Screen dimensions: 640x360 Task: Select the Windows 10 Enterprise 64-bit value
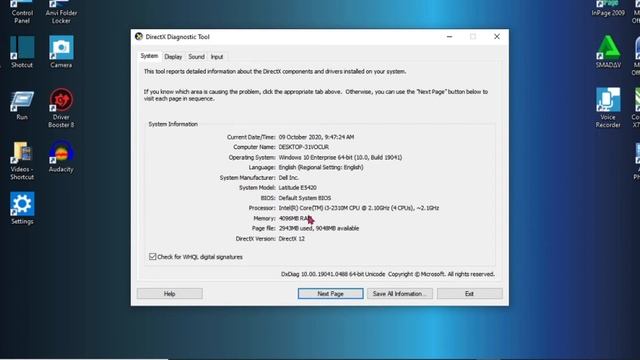click(x=340, y=157)
